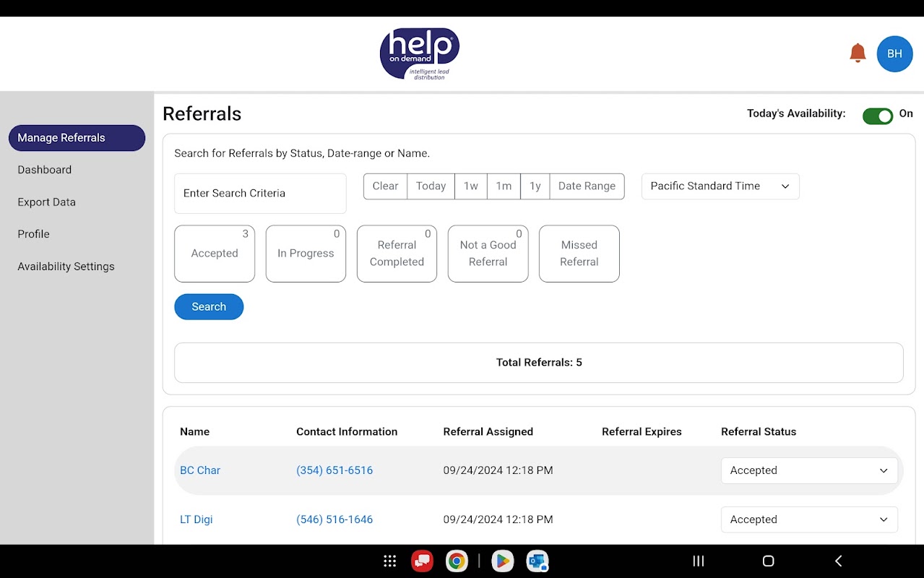Open Google Play Store from the taskbar

pos(502,561)
